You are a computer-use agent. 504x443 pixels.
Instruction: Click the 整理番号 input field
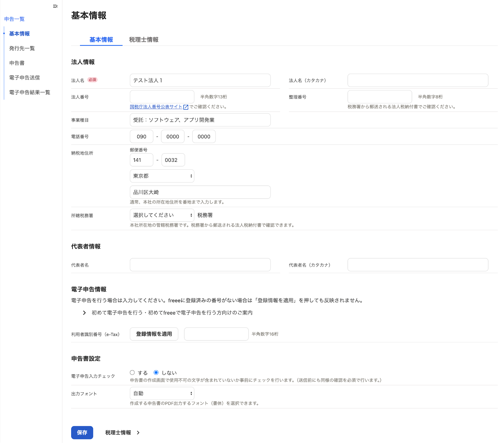(380, 97)
